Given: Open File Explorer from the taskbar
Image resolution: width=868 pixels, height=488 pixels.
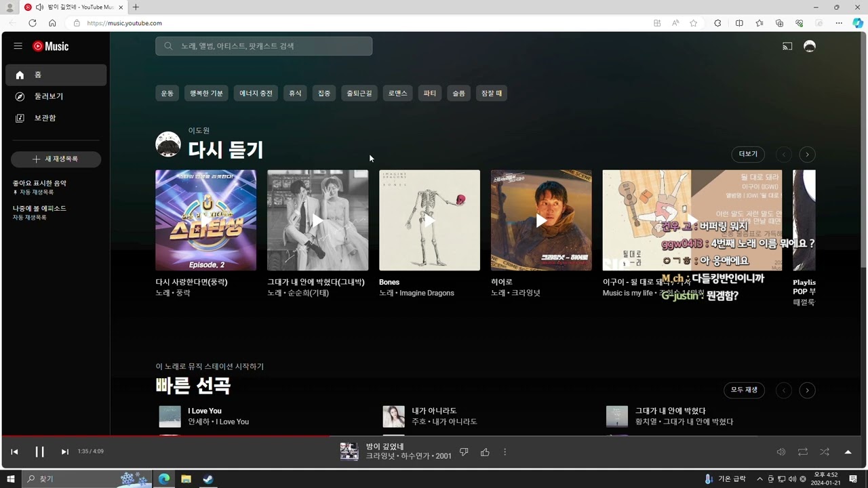Looking at the screenshot, I should pyautogui.click(x=186, y=479).
